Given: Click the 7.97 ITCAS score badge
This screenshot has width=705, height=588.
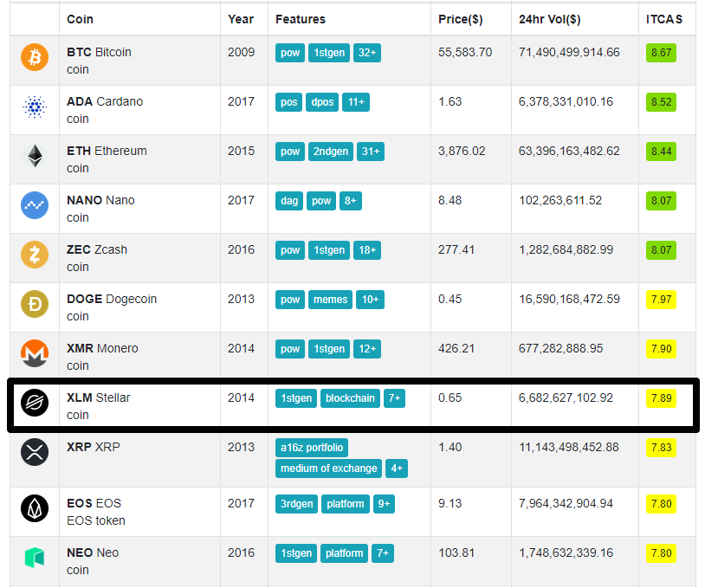Looking at the screenshot, I should (661, 300).
